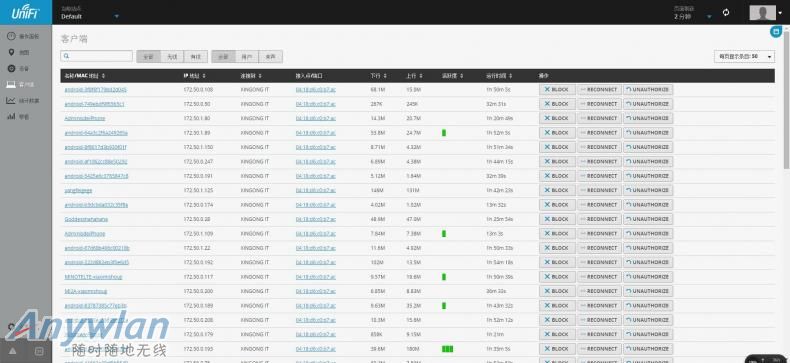Open the current site Default dropdown
790x363 pixels.
pos(90,13)
